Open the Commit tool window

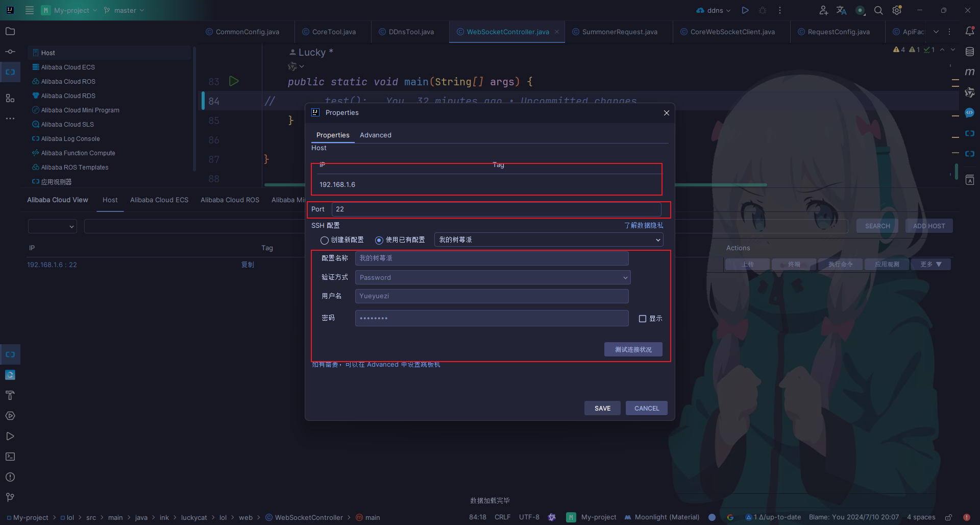pos(10,52)
